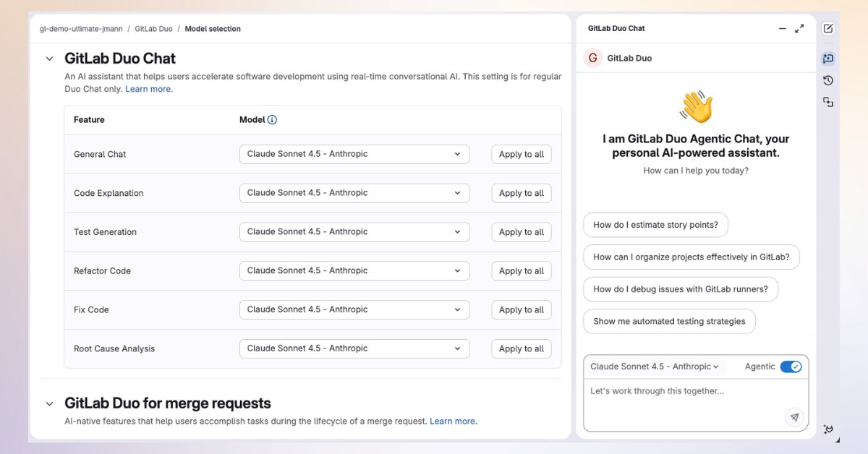Expand Duo Chat panel to fullscreen

pyautogui.click(x=799, y=29)
